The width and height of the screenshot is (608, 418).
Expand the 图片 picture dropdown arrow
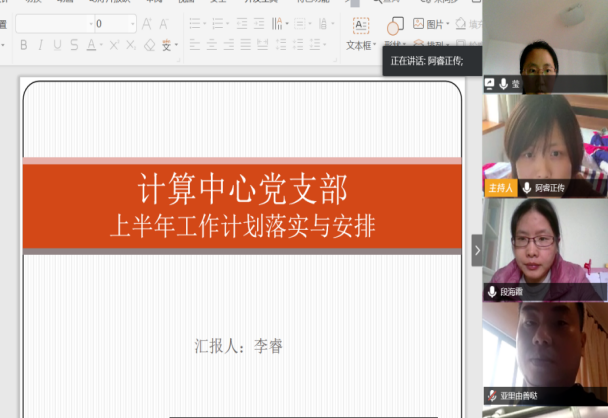point(448,24)
